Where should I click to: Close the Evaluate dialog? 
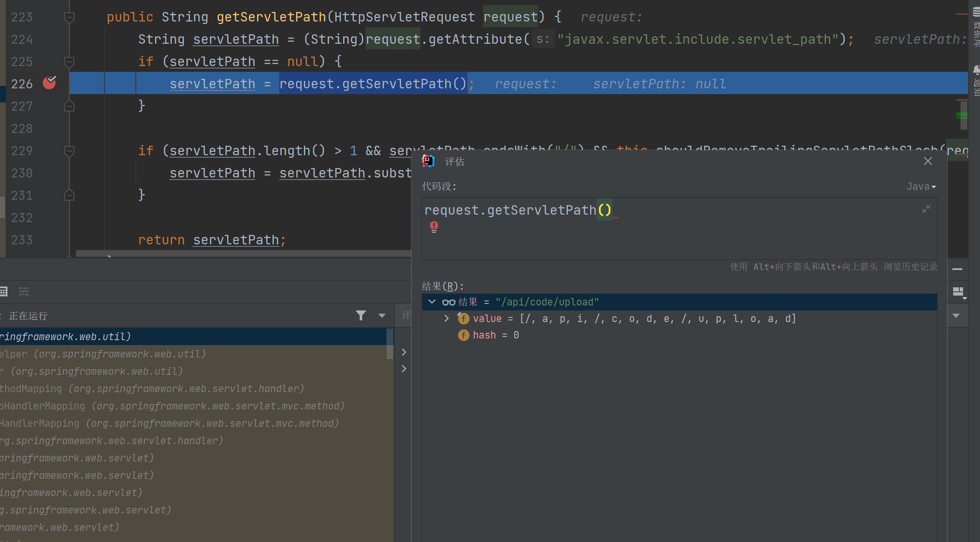[928, 161]
